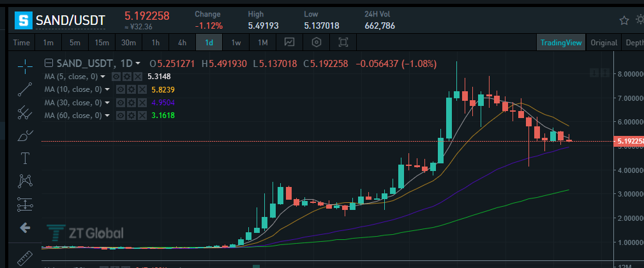Image resolution: width=644 pixels, height=268 pixels.
Task: Click the SAND coin logo
Action: coord(24,20)
